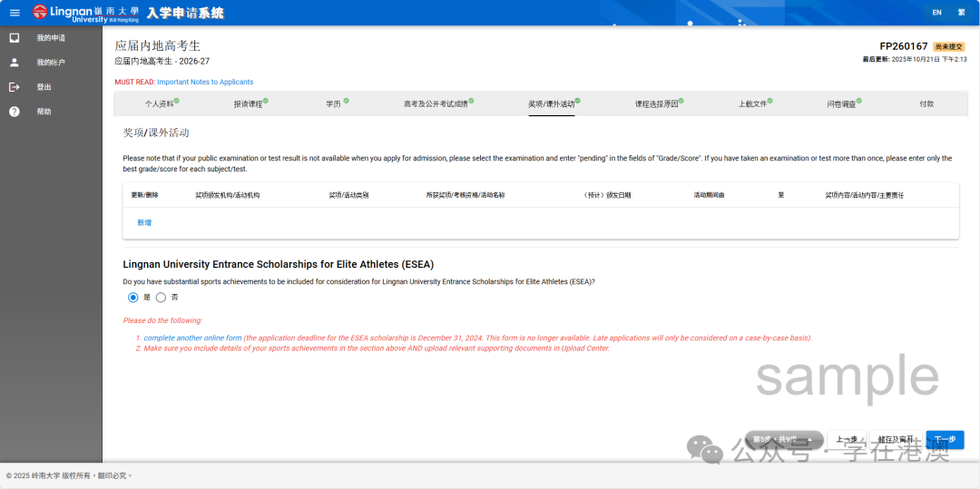Image resolution: width=980 pixels, height=489 pixels.
Task: Click the 帮助 question mark icon
Action: click(x=15, y=112)
